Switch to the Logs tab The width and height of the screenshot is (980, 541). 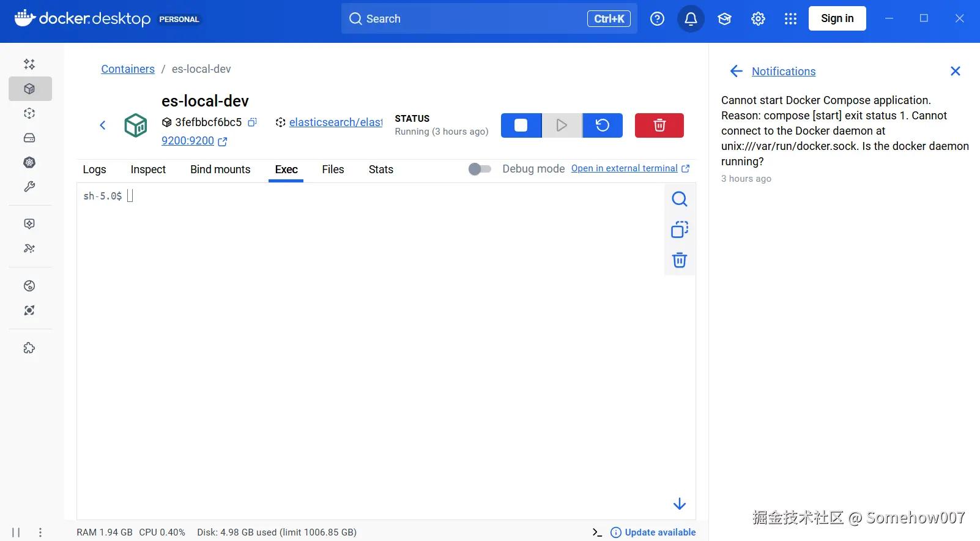point(95,170)
